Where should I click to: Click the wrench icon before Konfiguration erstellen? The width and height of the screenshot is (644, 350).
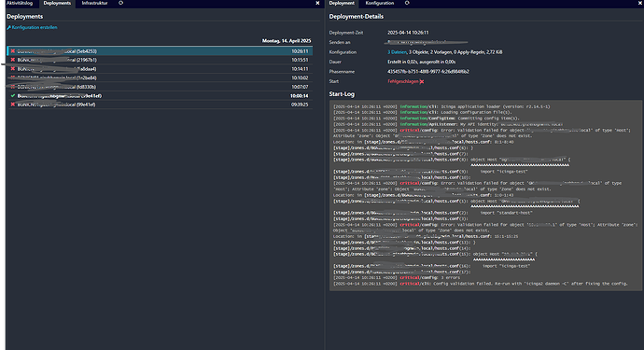(9, 27)
